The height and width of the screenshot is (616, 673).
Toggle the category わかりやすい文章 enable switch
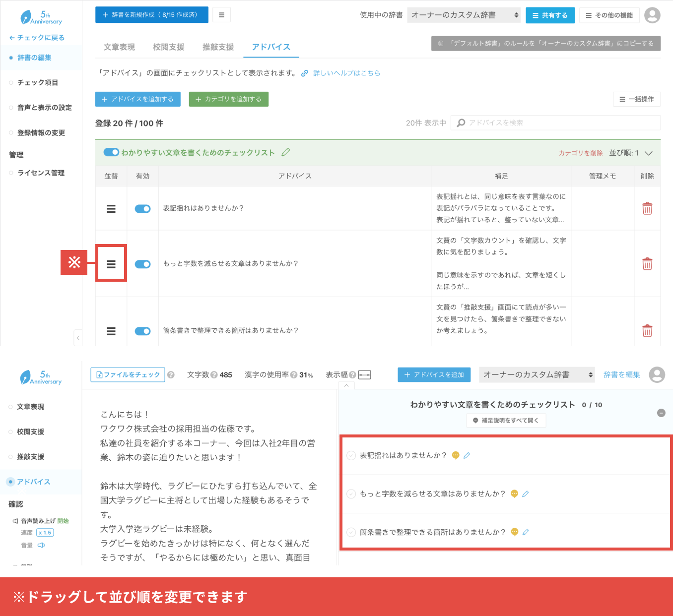click(111, 152)
